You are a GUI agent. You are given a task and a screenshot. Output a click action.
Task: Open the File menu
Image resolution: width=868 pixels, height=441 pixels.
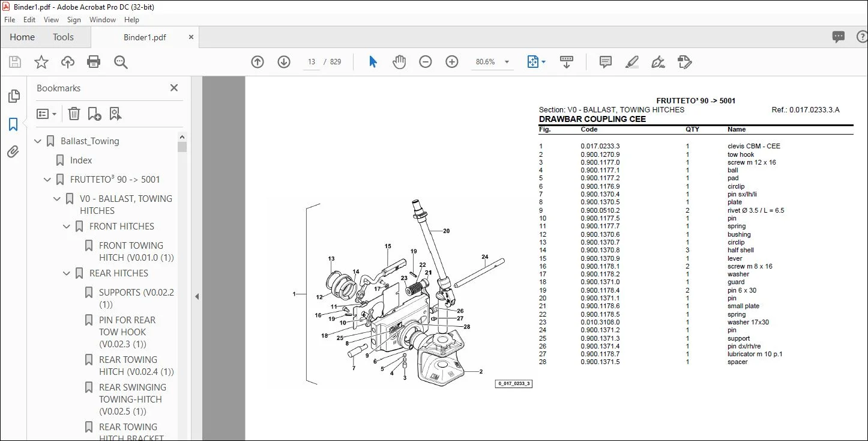pyautogui.click(x=10, y=20)
